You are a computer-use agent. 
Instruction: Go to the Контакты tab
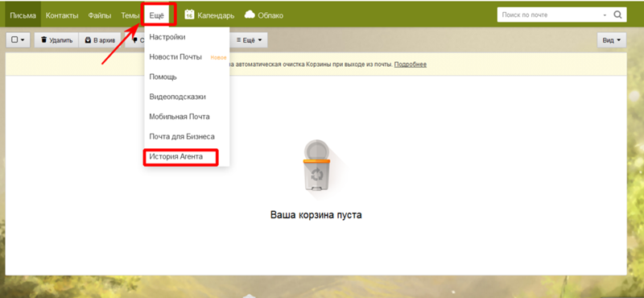(x=62, y=15)
